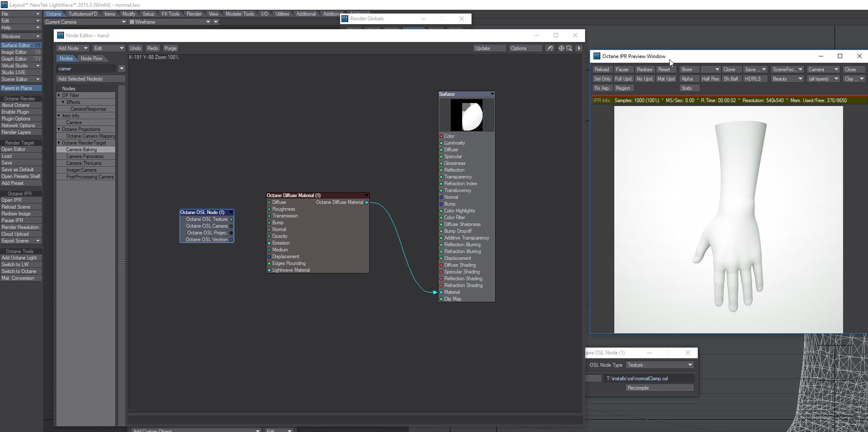Open the node search filter dropdown arrow
Viewport: 868px width, 432px height.
[x=122, y=69]
